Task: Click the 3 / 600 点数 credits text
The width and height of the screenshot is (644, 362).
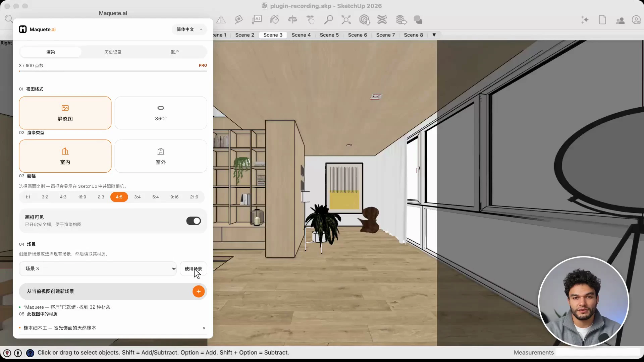Action: (31, 66)
